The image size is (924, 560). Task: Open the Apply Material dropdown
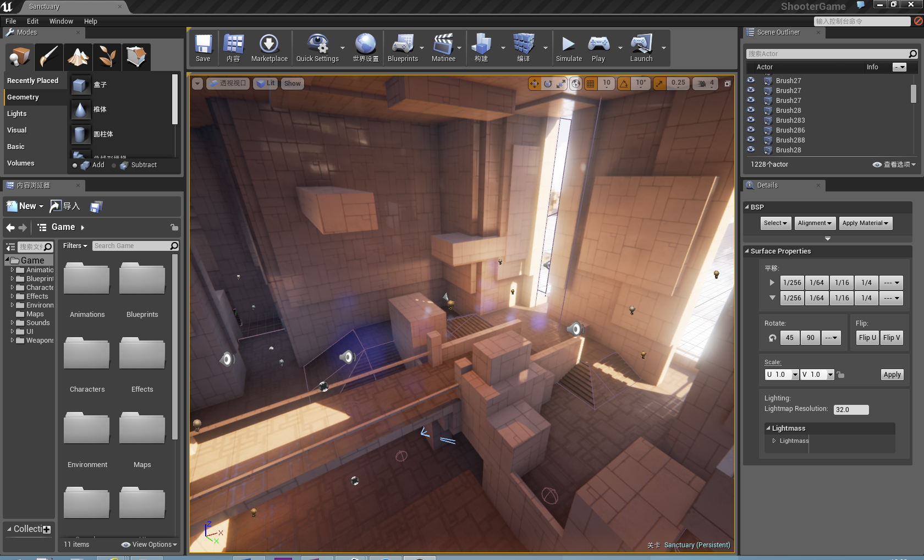point(866,223)
